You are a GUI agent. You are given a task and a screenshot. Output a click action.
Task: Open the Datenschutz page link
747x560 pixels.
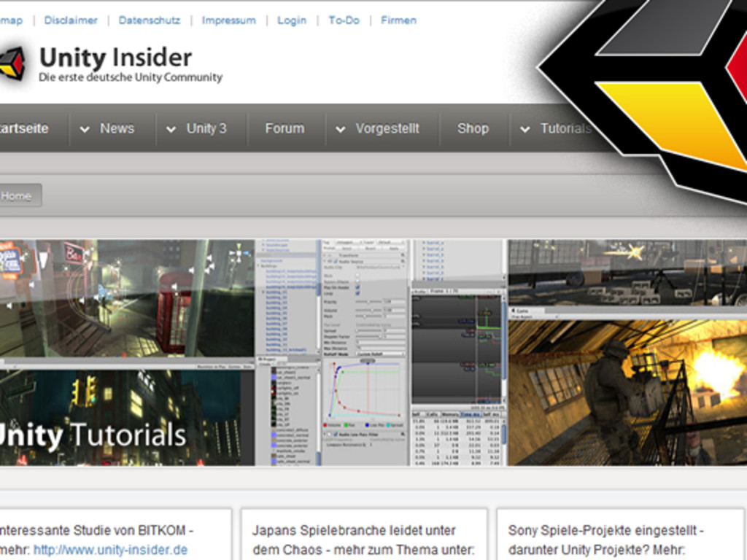point(149,20)
